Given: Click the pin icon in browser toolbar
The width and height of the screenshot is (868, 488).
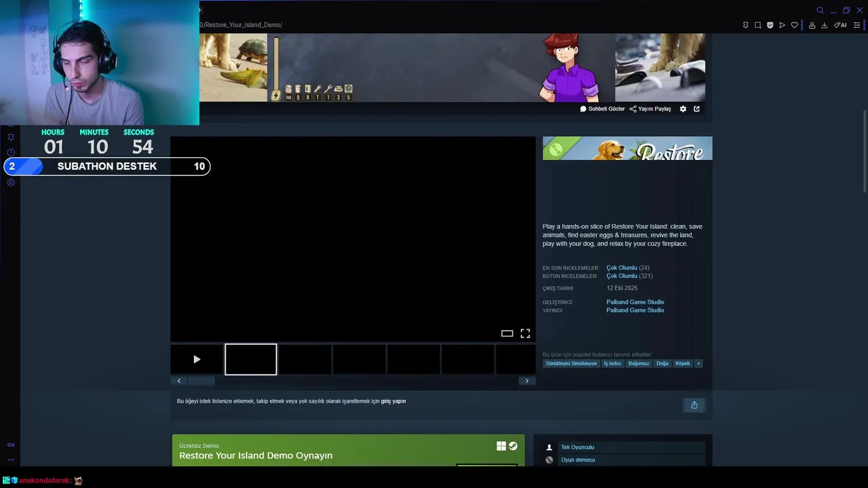Looking at the screenshot, I should (745, 25).
